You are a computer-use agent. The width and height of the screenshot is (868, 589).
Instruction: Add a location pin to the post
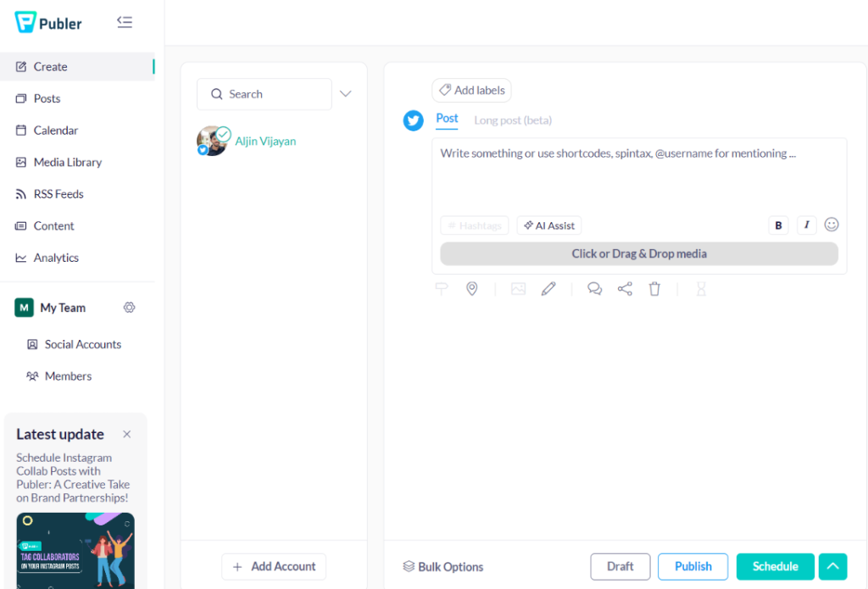pyautogui.click(x=471, y=289)
